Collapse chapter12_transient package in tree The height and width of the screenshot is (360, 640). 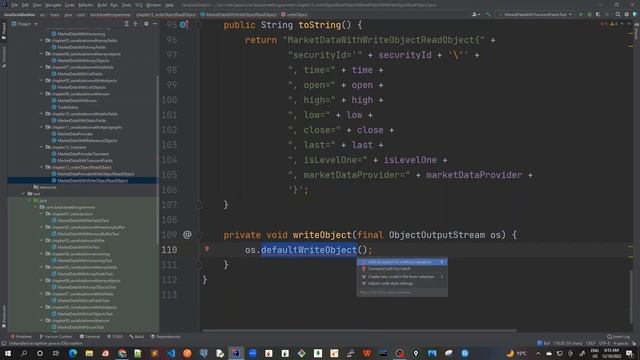(x=42, y=147)
